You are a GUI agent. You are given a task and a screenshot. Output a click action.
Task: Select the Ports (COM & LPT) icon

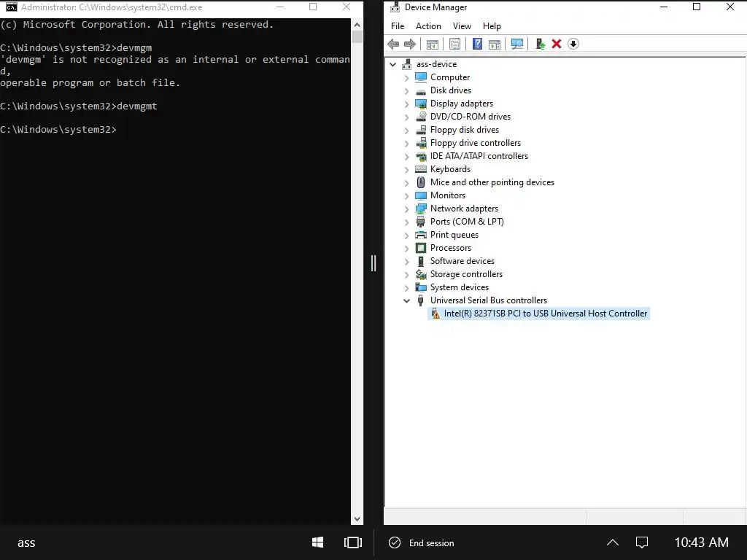[x=421, y=222]
